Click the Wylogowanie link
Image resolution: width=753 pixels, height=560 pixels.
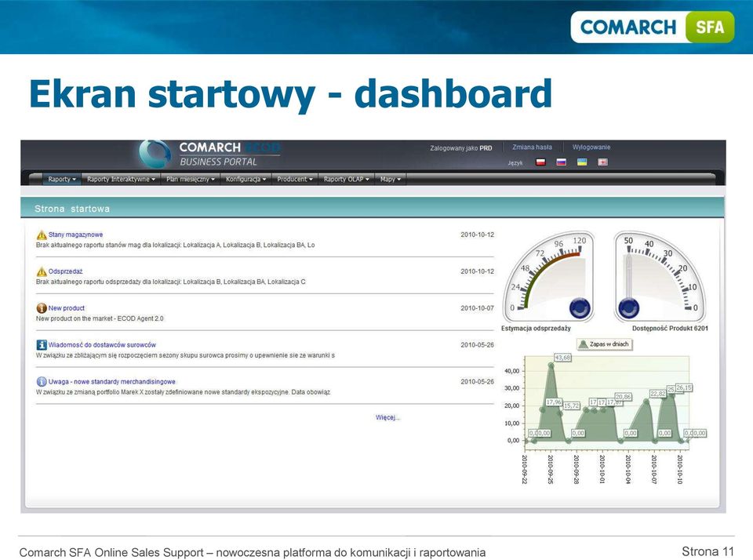(591, 147)
